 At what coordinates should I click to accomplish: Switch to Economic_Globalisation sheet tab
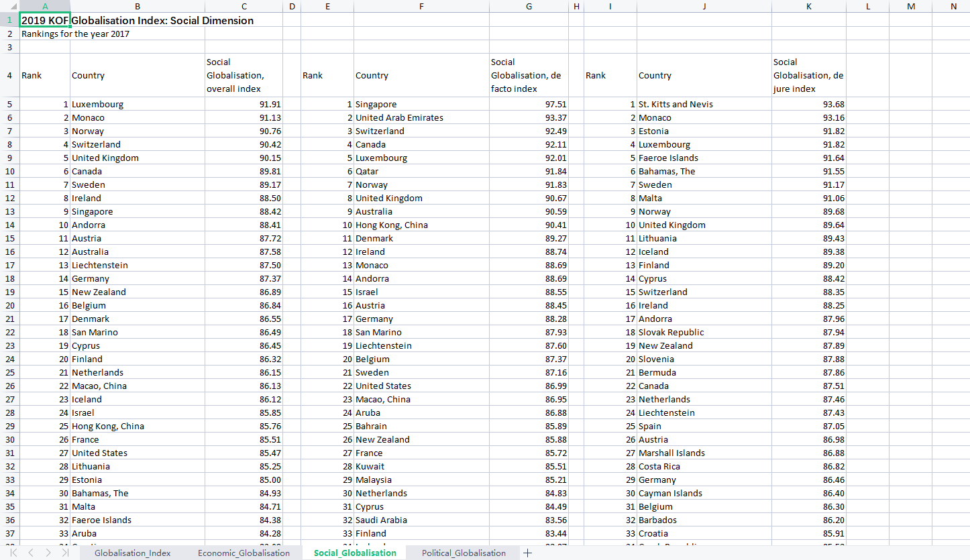point(244,553)
